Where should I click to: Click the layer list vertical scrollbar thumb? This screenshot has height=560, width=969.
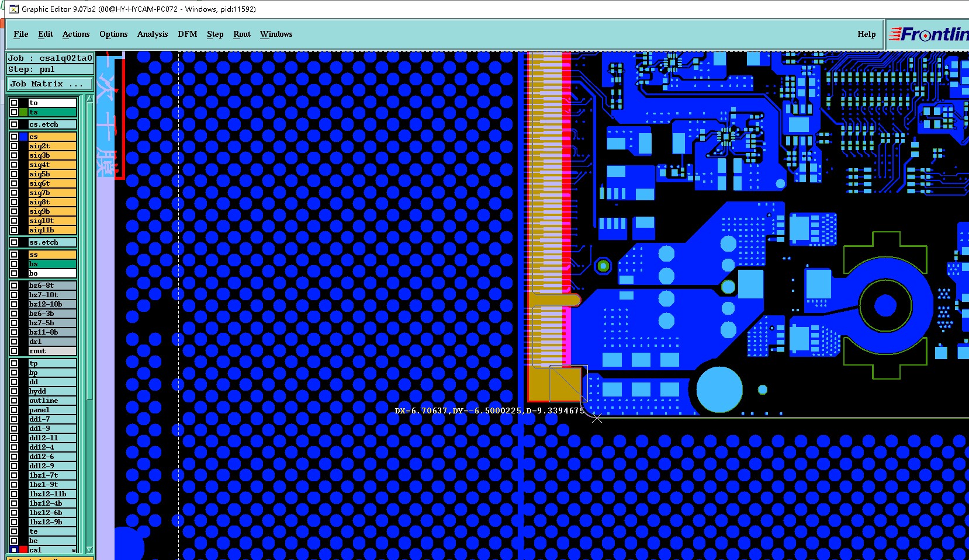pos(89,251)
